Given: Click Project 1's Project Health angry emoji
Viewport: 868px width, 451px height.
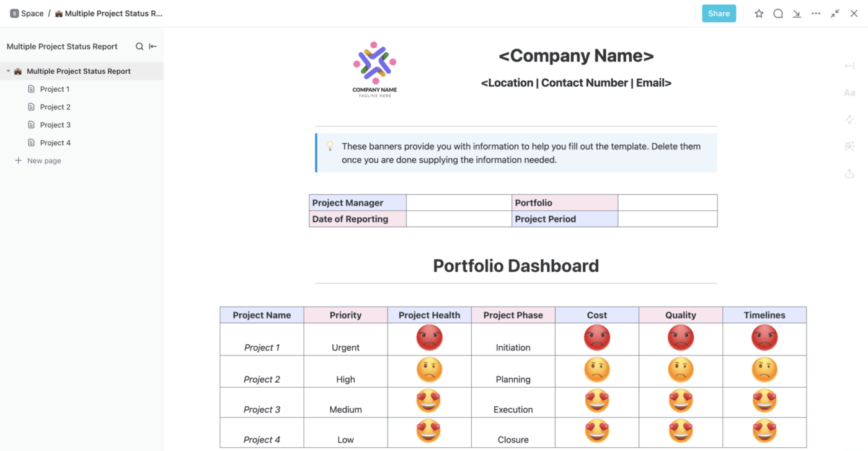Looking at the screenshot, I should (429, 337).
